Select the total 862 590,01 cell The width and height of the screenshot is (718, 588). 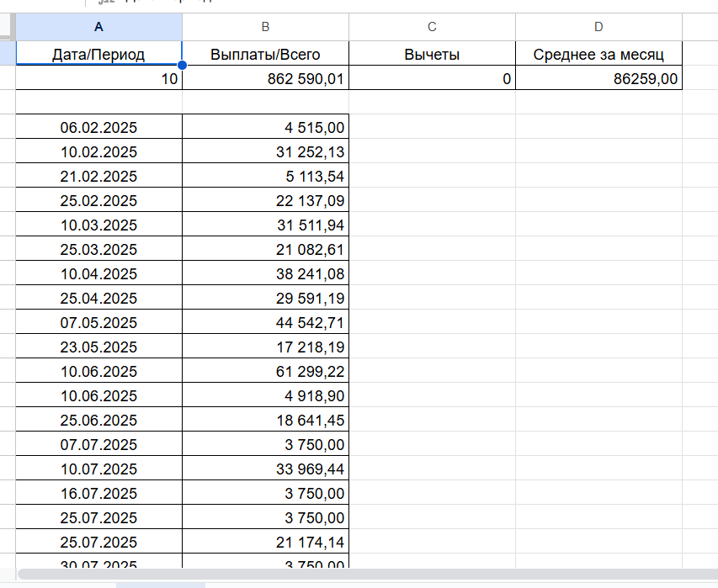point(266,77)
